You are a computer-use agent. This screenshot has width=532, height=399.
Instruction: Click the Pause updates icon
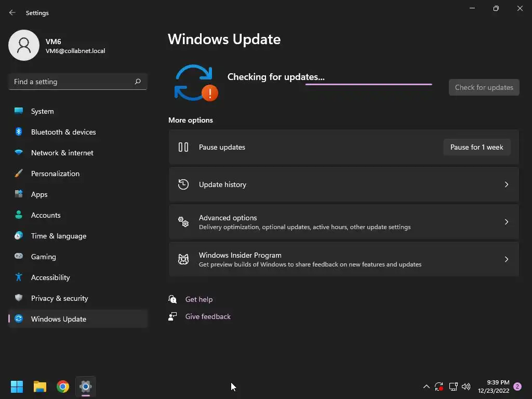click(x=183, y=147)
